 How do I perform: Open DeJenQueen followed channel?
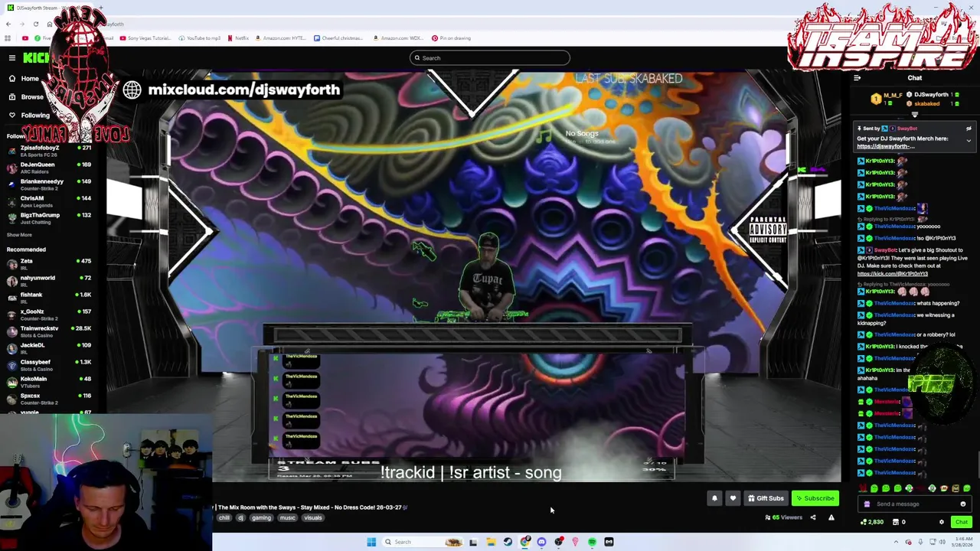(49, 167)
